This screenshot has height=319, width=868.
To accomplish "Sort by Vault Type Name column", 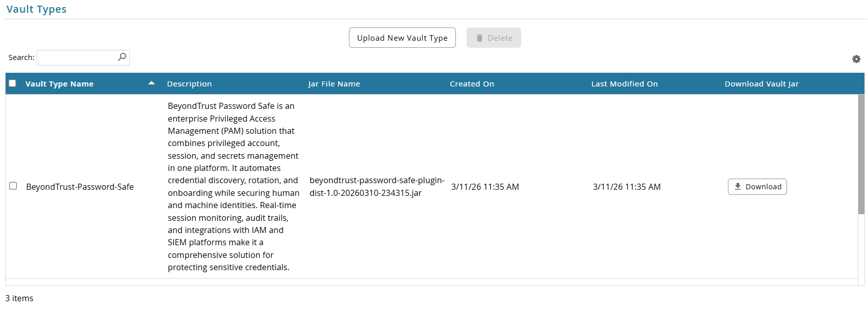I will click(60, 84).
